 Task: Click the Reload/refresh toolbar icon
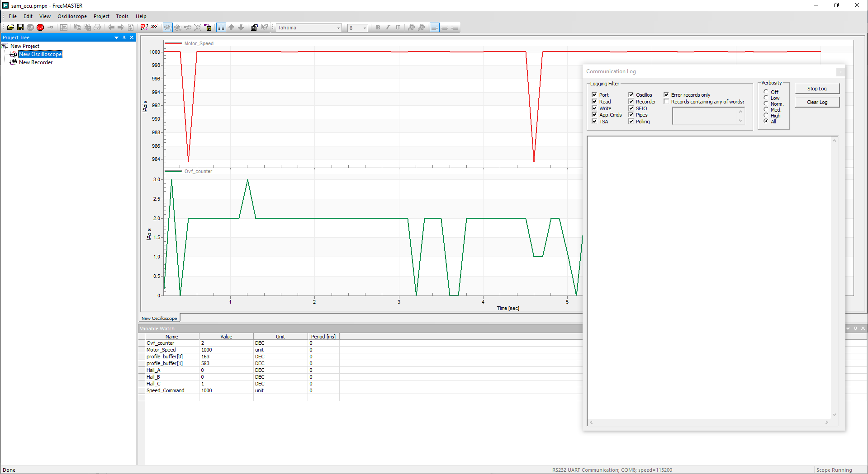click(x=130, y=27)
